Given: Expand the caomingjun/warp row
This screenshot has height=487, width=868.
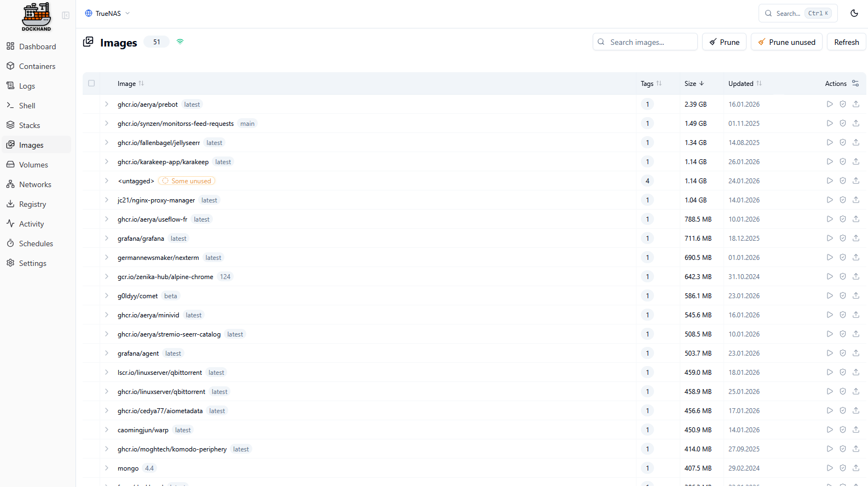Looking at the screenshot, I should tap(107, 430).
